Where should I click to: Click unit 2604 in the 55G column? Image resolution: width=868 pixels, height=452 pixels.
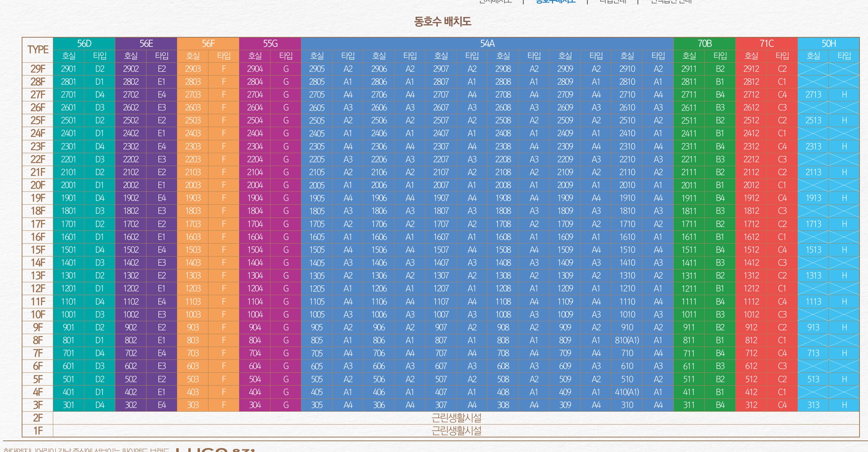coord(255,107)
